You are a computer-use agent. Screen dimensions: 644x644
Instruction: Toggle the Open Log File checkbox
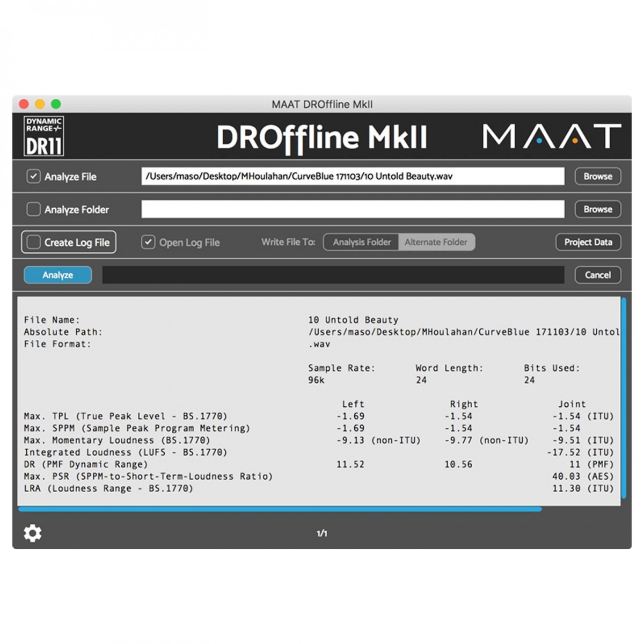coord(148,243)
